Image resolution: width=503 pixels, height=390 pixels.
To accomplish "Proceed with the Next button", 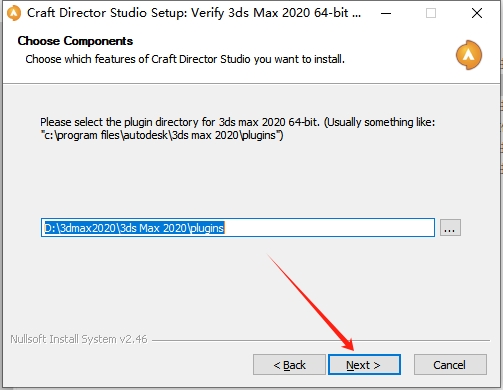I will 364,365.
